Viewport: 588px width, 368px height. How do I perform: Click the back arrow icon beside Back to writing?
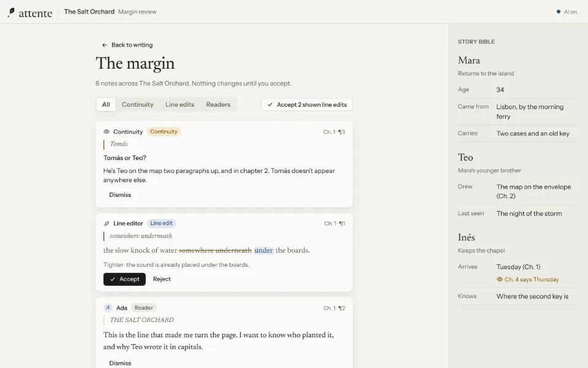coord(105,45)
